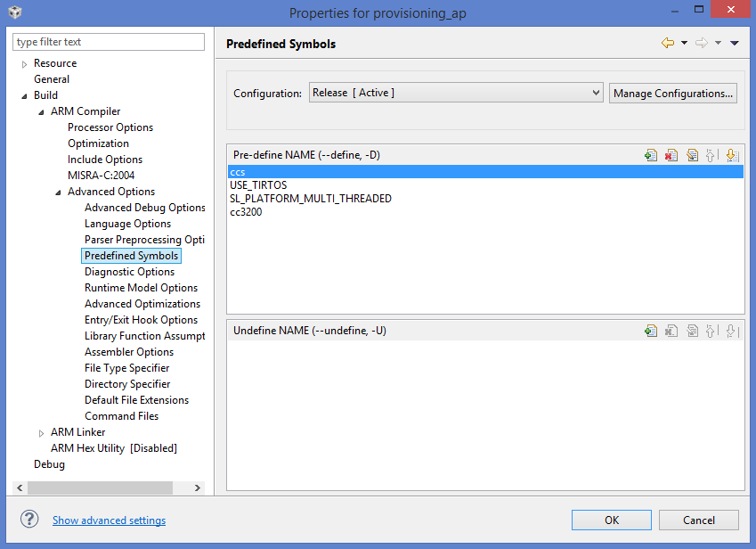Expand the Resource tree node
This screenshot has width=756, height=549.
(24, 64)
